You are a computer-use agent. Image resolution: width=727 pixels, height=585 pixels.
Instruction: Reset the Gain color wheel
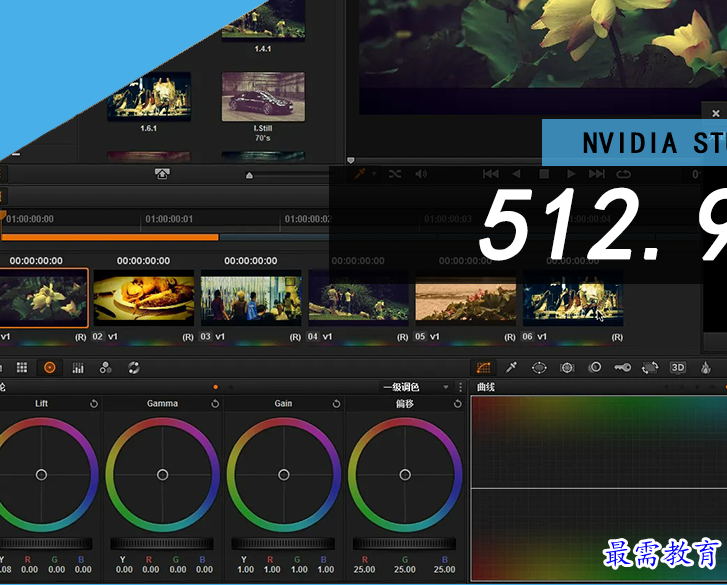point(336,404)
